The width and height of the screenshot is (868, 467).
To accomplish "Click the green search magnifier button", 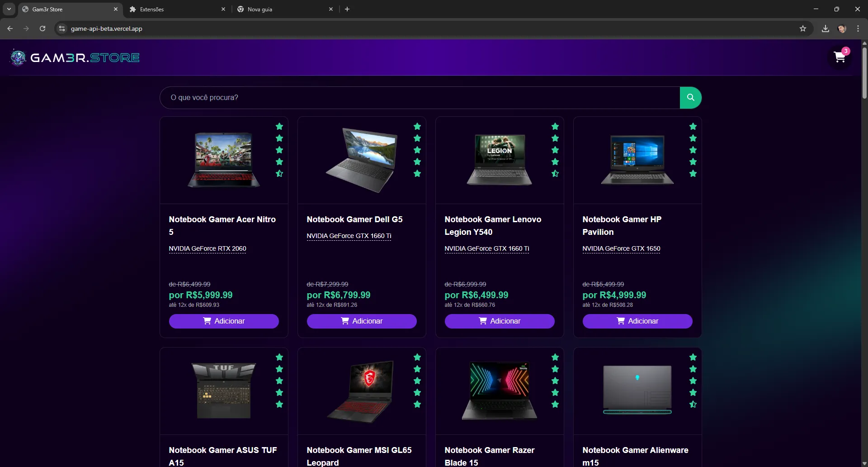I will click(690, 97).
